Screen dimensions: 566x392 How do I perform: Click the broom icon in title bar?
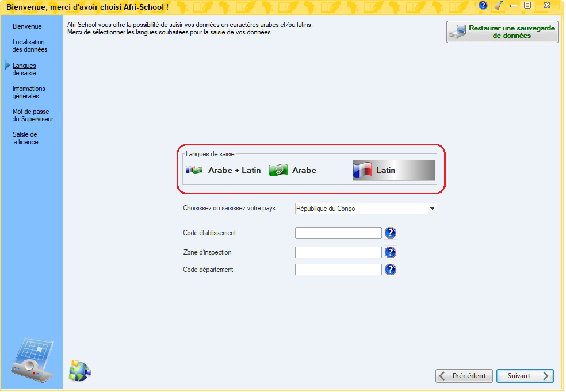coord(499,5)
